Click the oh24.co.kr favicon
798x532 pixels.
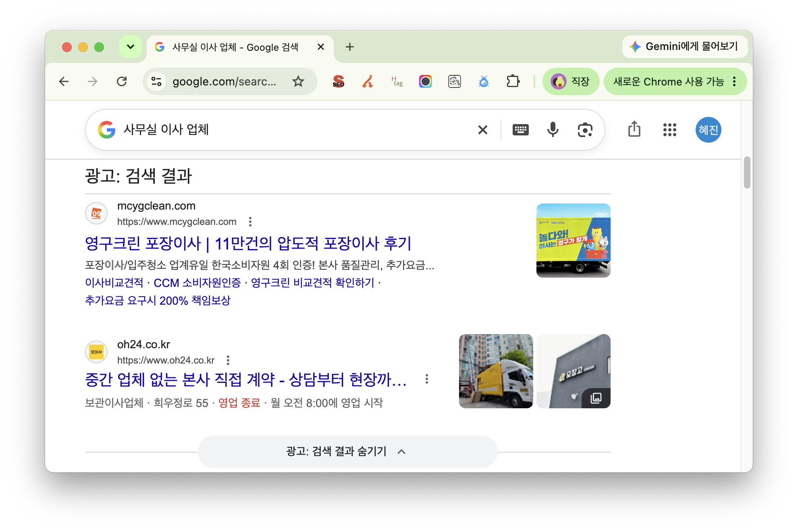point(96,352)
